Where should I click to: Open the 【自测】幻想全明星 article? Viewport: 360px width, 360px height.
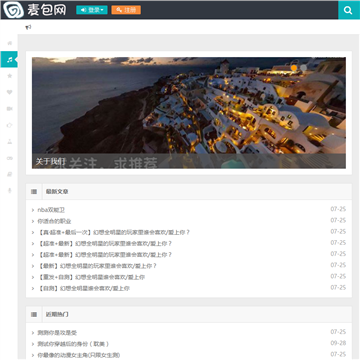[x=83, y=288]
